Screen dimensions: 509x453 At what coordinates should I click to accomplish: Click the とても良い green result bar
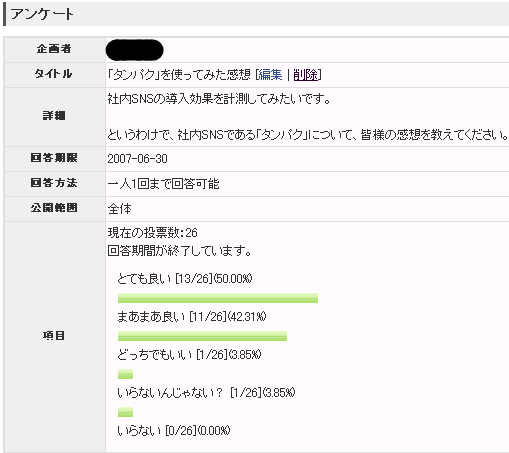coord(218,298)
